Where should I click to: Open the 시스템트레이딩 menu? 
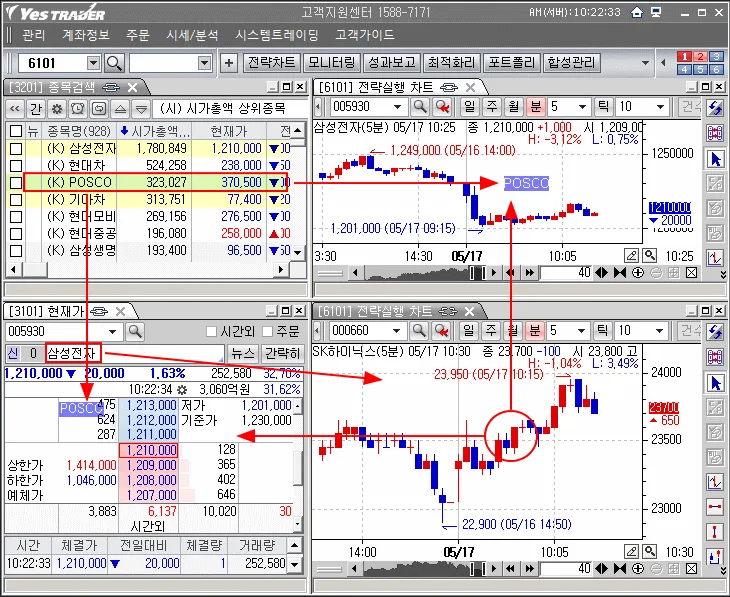pyautogui.click(x=277, y=35)
